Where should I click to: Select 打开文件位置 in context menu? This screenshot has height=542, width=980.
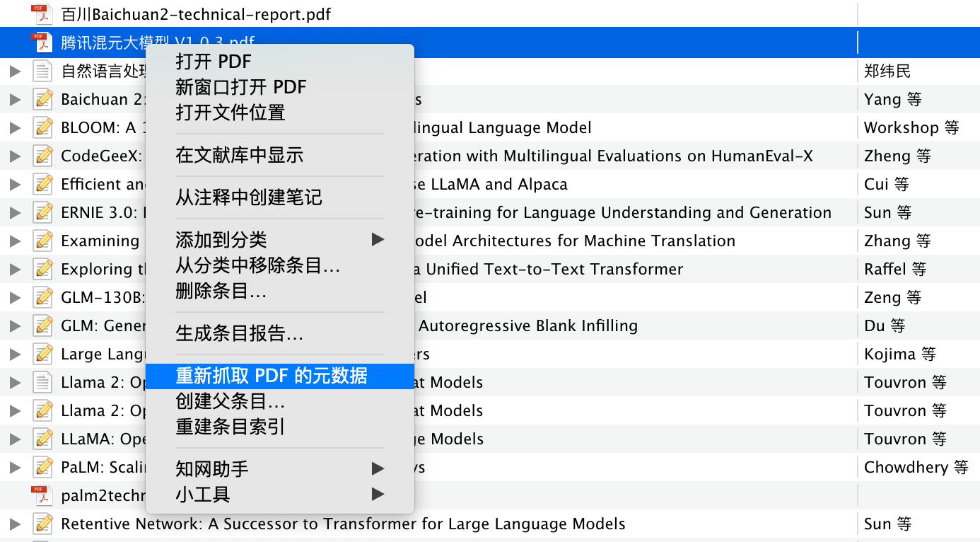coord(279,113)
